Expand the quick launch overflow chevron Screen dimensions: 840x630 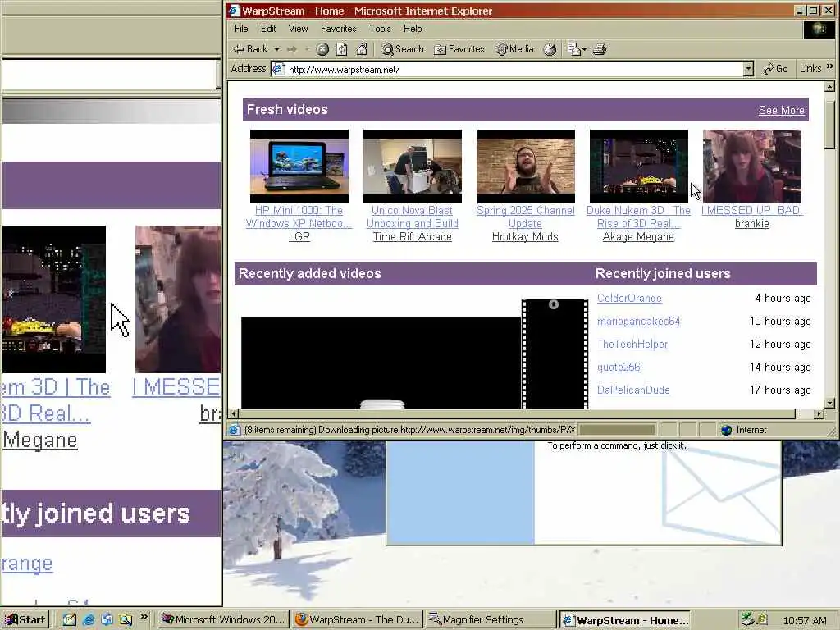144,617
